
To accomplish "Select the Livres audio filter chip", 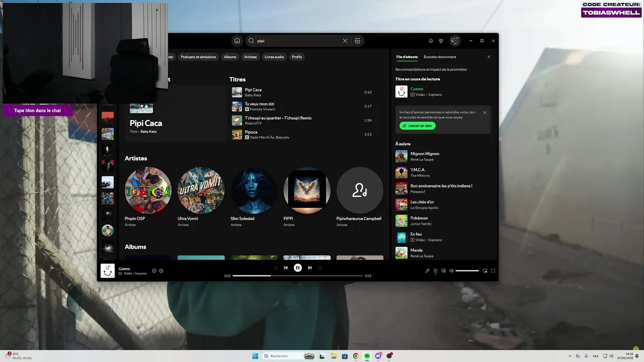I will point(274,57).
